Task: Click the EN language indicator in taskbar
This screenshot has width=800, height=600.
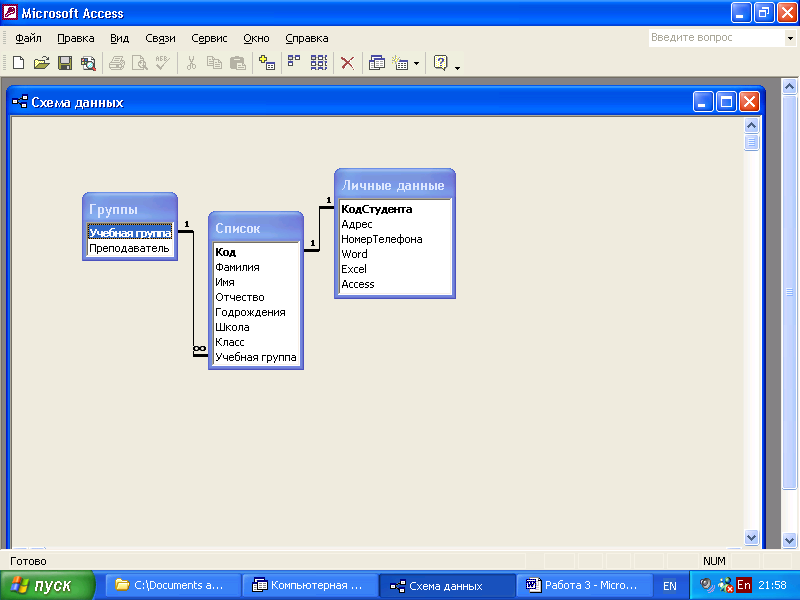Action: point(670,586)
